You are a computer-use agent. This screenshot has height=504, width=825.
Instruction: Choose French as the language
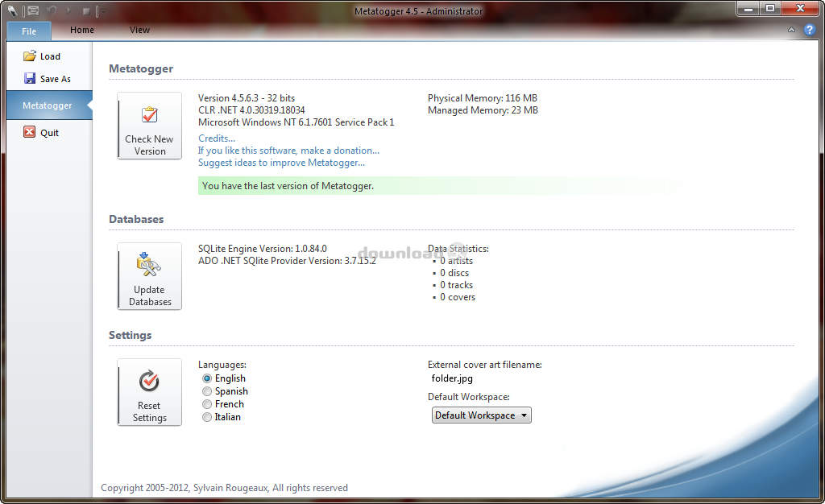click(207, 404)
